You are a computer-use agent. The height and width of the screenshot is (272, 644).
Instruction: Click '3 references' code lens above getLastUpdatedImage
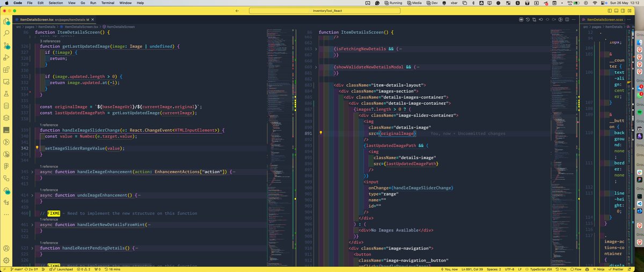coord(52,41)
